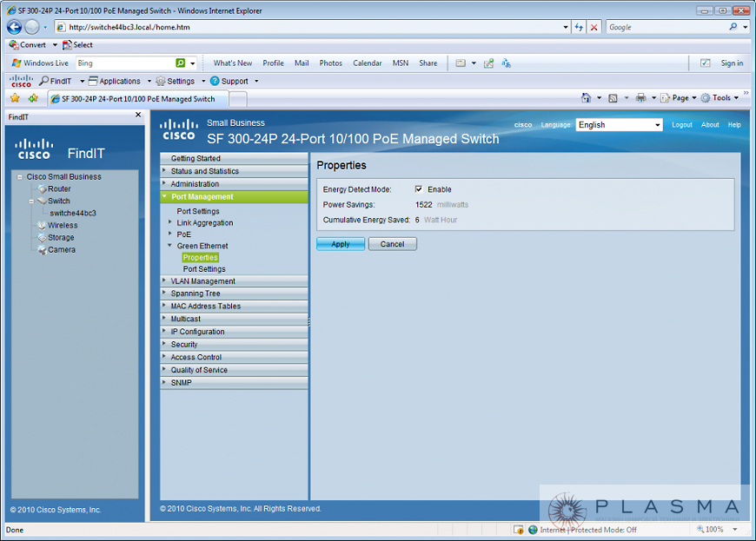Image resolution: width=756 pixels, height=541 pixels.
Task: Click the Storage device icon in FindIT
Action: click(42, 237)
